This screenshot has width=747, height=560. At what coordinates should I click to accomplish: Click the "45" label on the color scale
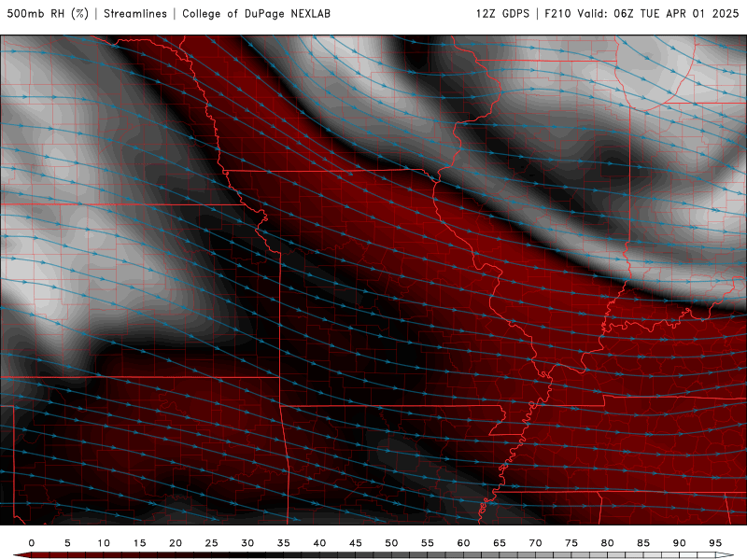click(356, 543)
